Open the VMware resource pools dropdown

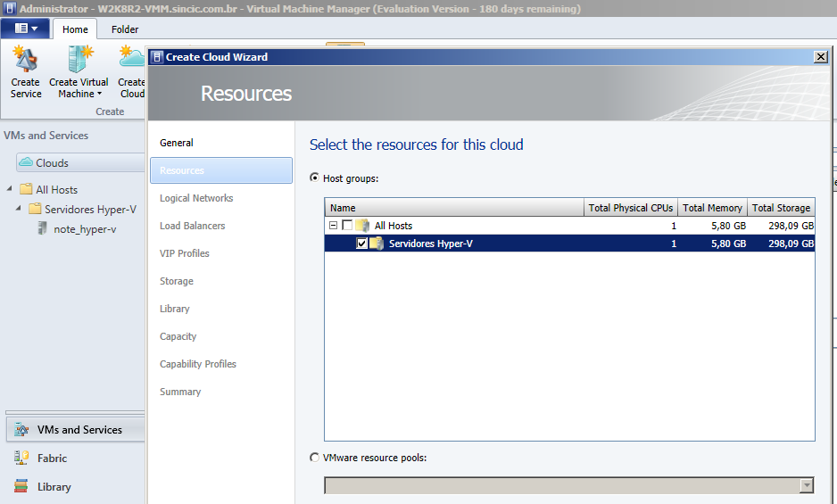pyautogui.click(x=807, y=485)
